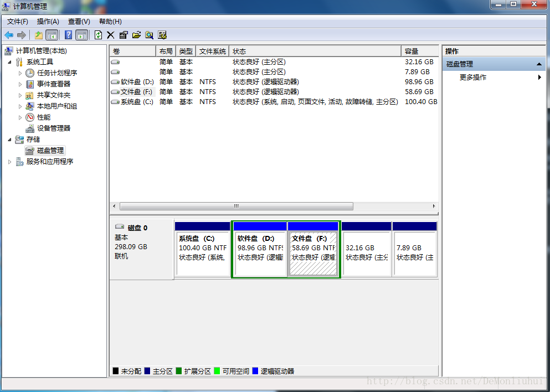
Task: Select 本地用户和组 in the tree
Action: [57, 106]
